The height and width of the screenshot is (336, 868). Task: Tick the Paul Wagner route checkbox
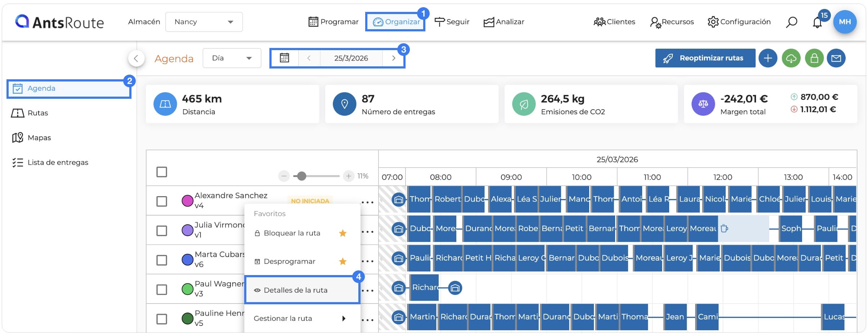tap(162, 289)
